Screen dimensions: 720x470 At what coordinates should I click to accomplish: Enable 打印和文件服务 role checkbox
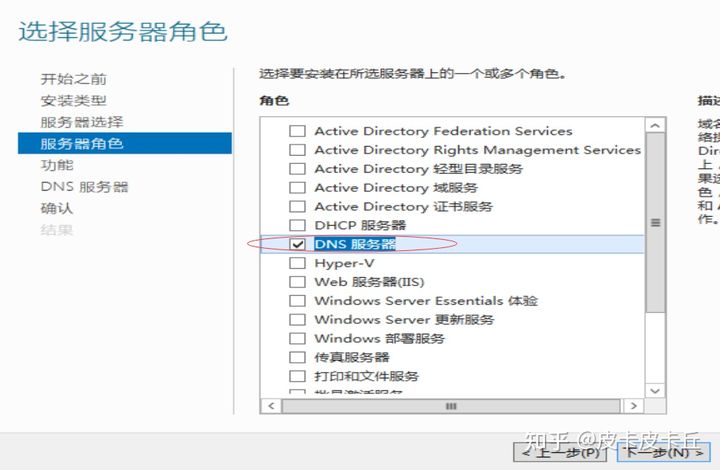click(x=297, y=376)
